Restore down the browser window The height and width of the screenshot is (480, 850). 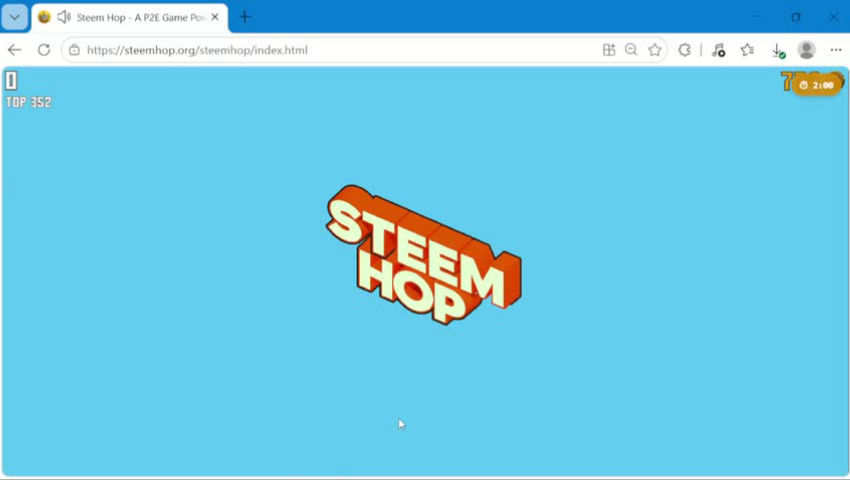[796, 17]
